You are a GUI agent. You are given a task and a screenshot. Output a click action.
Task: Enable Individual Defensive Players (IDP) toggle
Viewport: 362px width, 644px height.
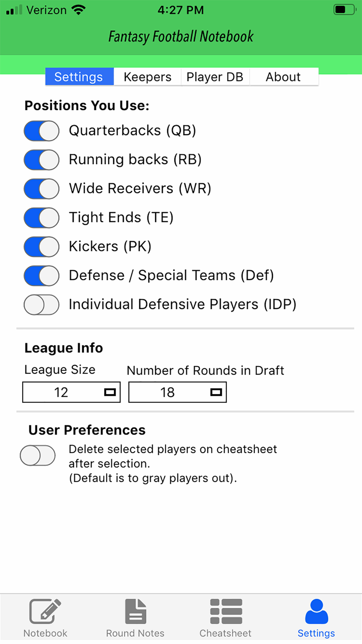pyautogui.click(x=42, y=305)
